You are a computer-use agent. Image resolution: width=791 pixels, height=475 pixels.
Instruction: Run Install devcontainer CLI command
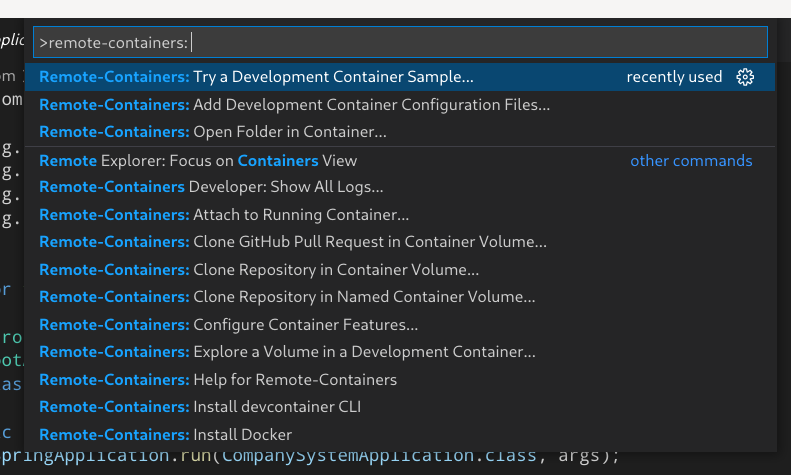400,407
